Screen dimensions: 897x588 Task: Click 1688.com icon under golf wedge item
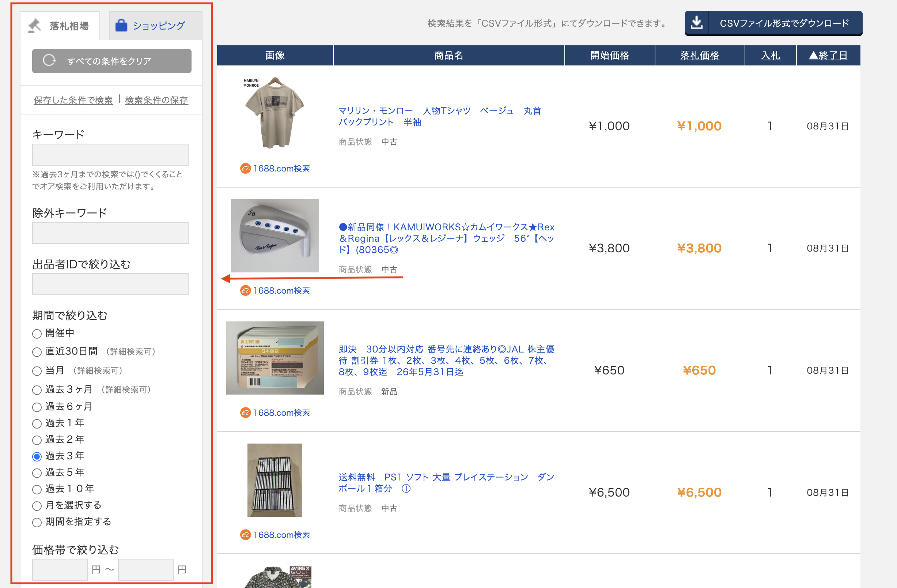tap(245, 291)
